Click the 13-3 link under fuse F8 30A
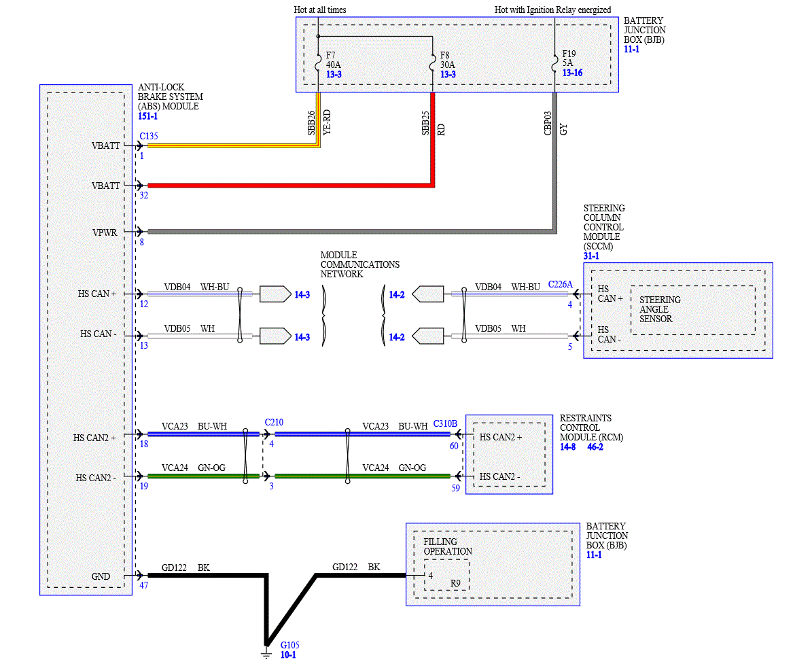The width and height of the screenshot is (812, 664). (x=448, y=75)
